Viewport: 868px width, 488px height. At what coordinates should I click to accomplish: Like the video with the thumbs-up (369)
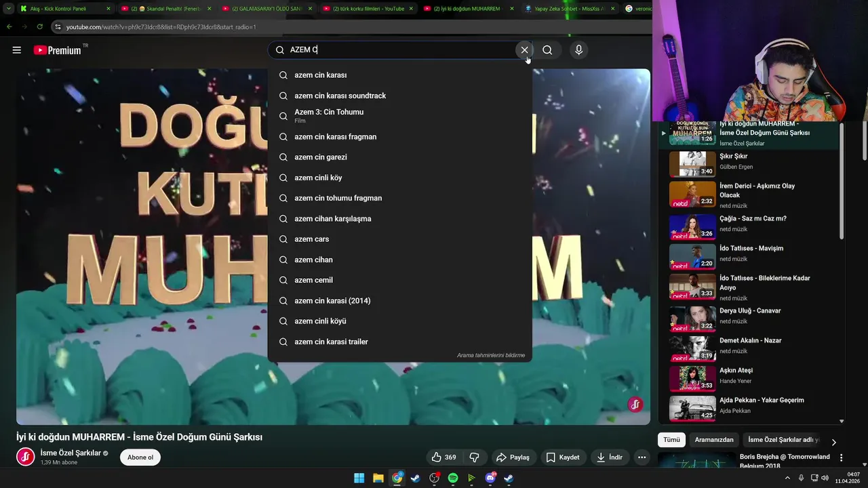[x=444, y=457]
